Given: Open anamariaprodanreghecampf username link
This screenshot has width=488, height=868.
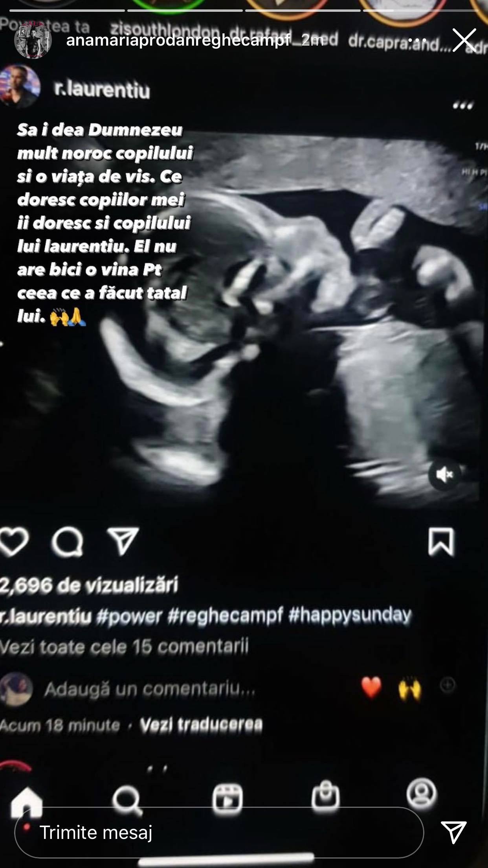Looking at the screenshot, I should (x=178, y=40).
